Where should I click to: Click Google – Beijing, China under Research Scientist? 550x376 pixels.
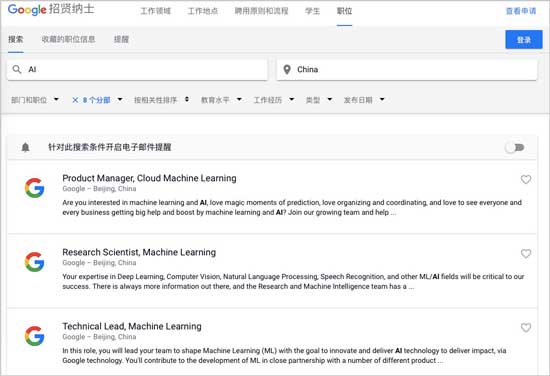pyautogui.click(x=99, y=263)
